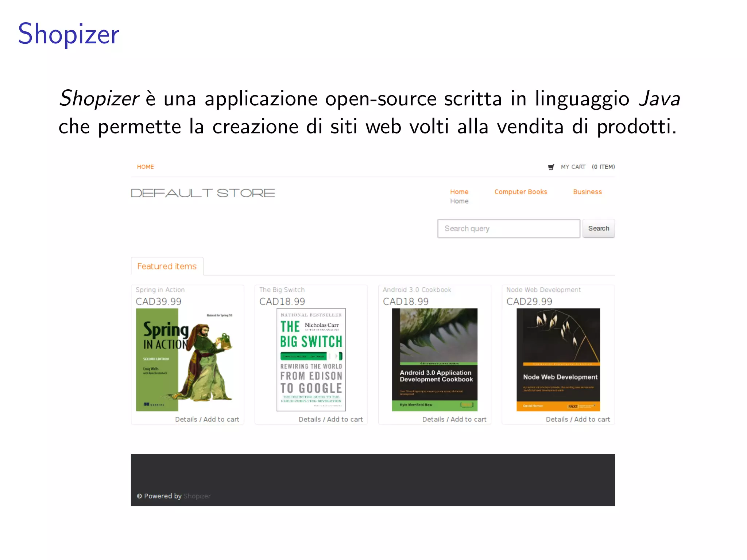Click Details / Add to cart for Android 3.0 Cookbook
The height and width of the screenshot is (560, 747).
pyautogui.click(x=454, y=419)
